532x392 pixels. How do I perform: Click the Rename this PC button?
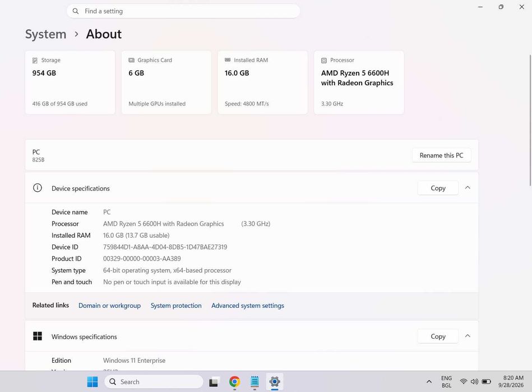pyautogui.click(x=441, y=155)
